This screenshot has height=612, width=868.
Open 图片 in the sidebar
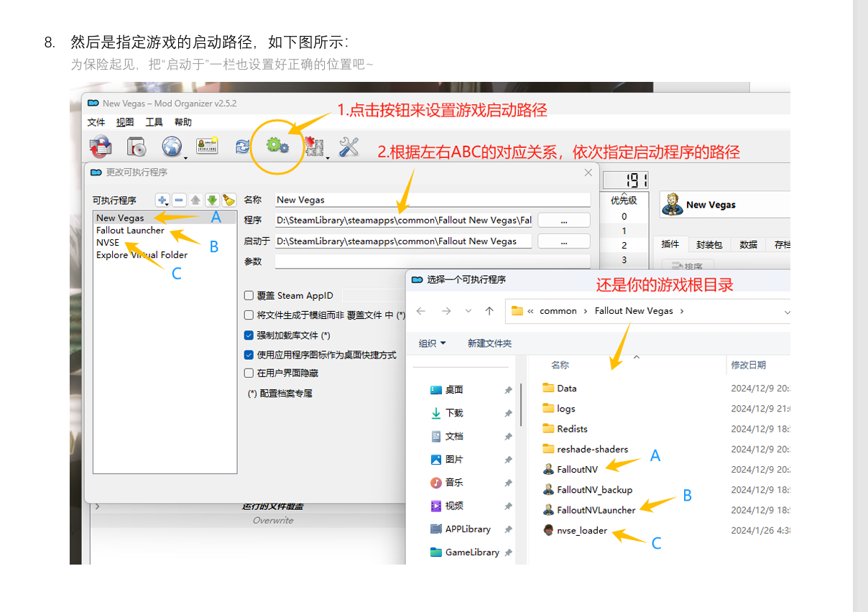[x=454, y=459]
